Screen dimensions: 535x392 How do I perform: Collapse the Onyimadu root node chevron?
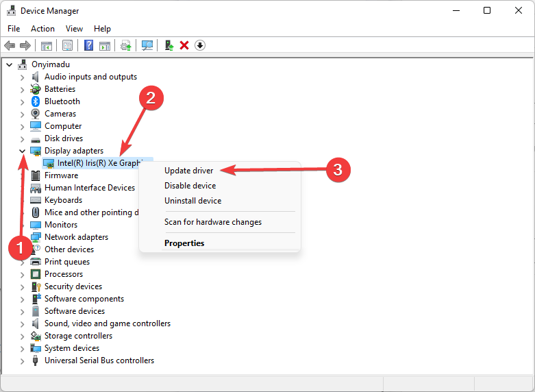point(10,64)
